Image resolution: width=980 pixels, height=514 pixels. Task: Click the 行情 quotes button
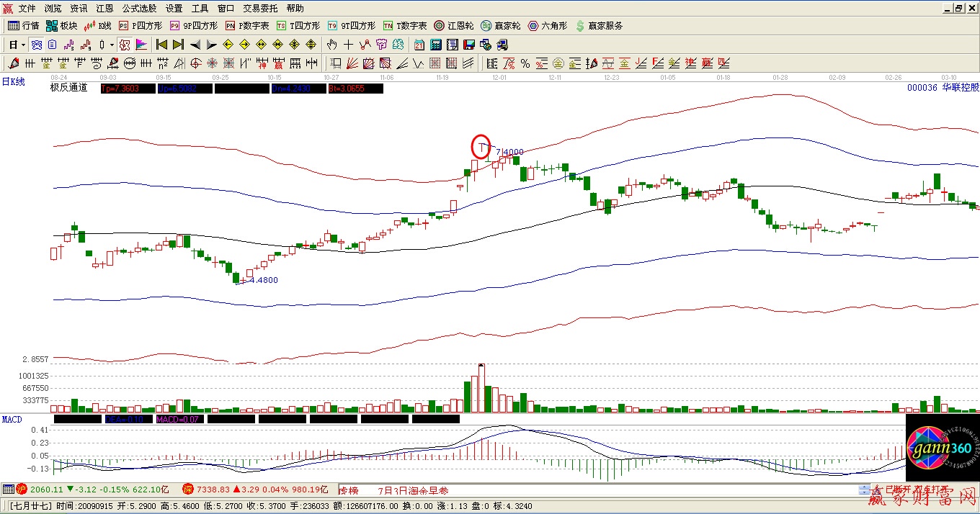(24, 26)
